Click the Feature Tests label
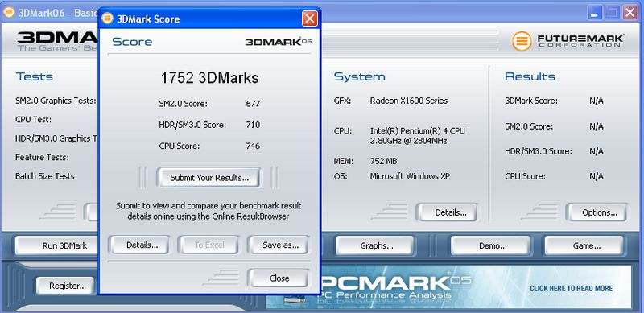The height and width of the screenshot is (313, 644). pos(42,158)
